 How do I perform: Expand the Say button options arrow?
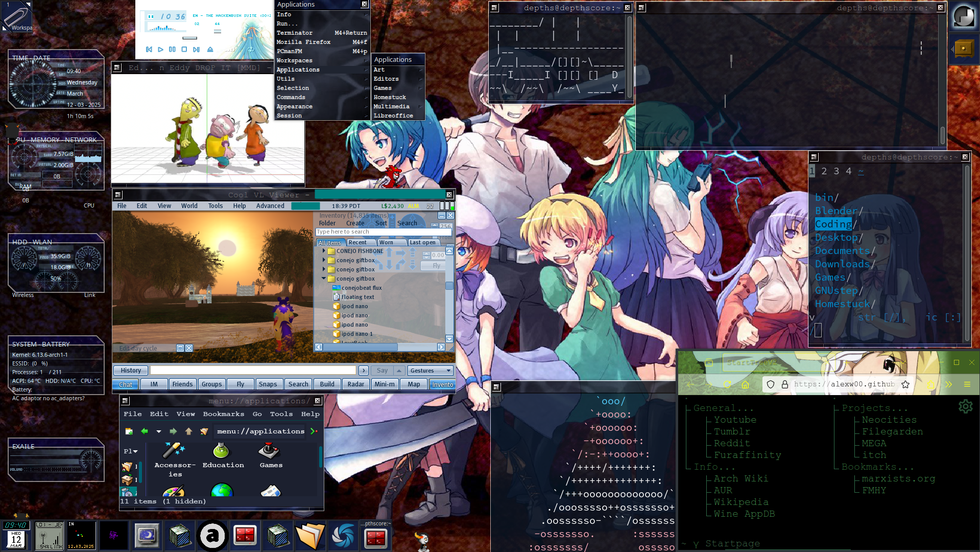[x=399, y=371]
